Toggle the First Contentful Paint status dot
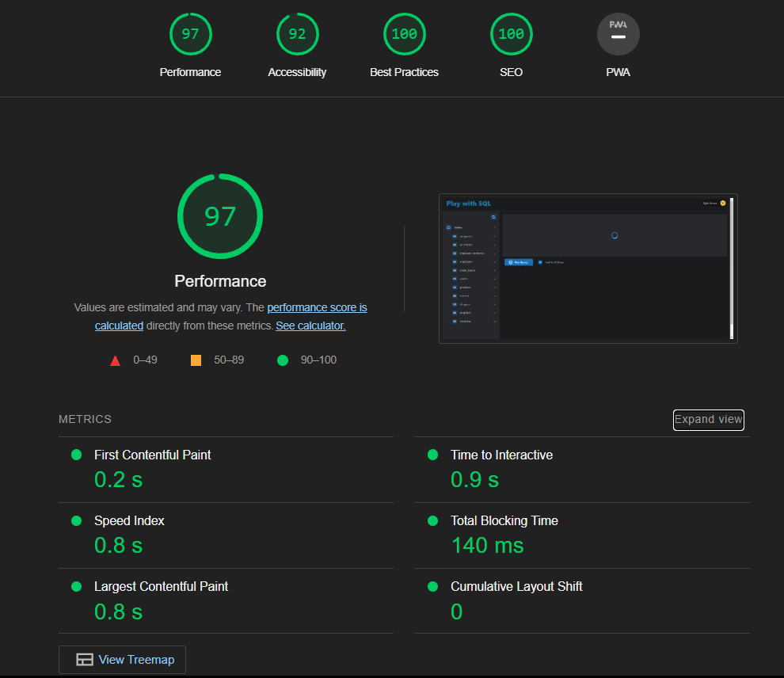The height and width of the screenshot is (678, 784). coord(75,454)
